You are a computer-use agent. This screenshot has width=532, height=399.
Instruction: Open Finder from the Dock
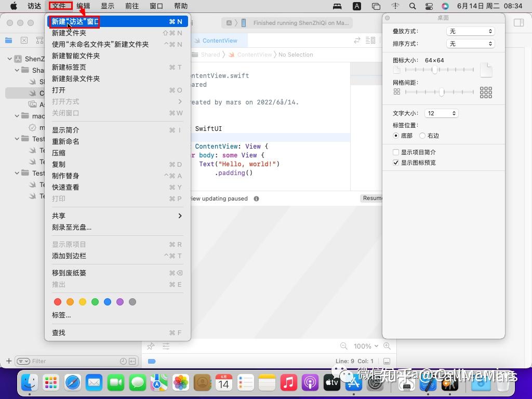pyautogui.click(x=30, y=383)
